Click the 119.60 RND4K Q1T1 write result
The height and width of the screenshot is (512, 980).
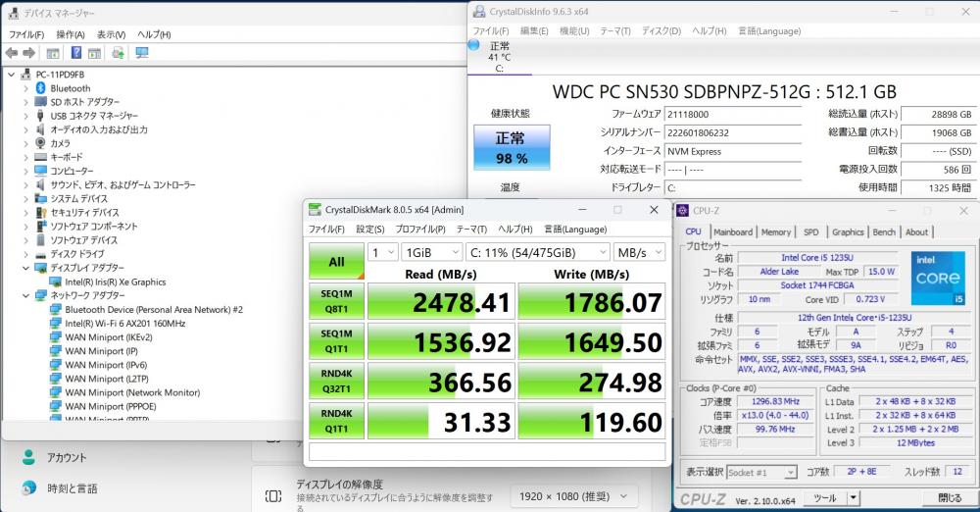point(591,422)
